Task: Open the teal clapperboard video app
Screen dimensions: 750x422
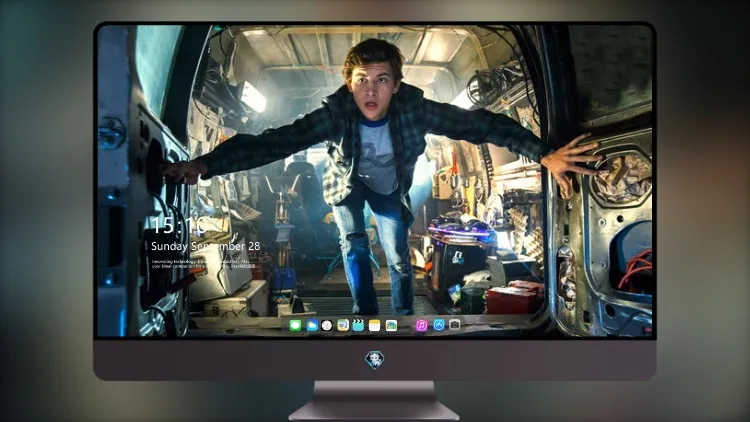Action: click(358, 326)
